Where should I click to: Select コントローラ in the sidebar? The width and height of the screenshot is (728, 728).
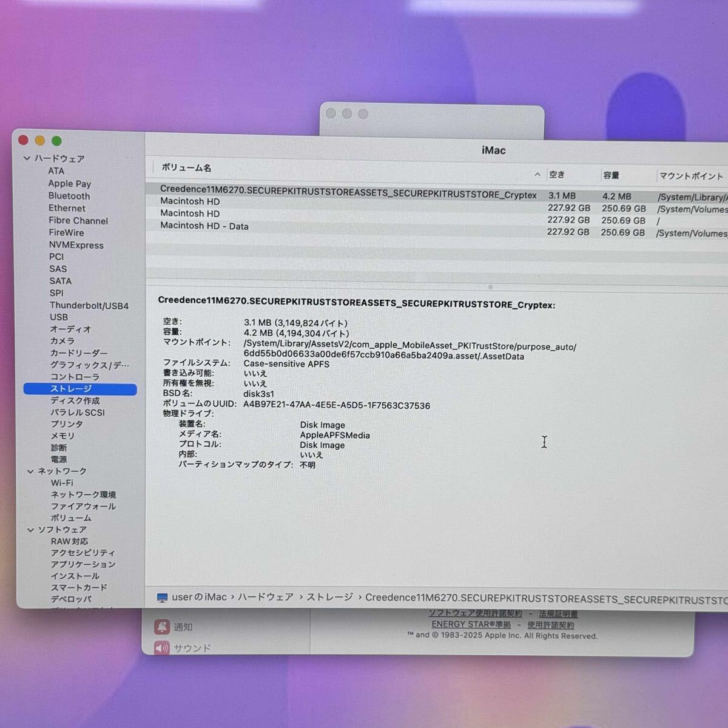(75, 377)
